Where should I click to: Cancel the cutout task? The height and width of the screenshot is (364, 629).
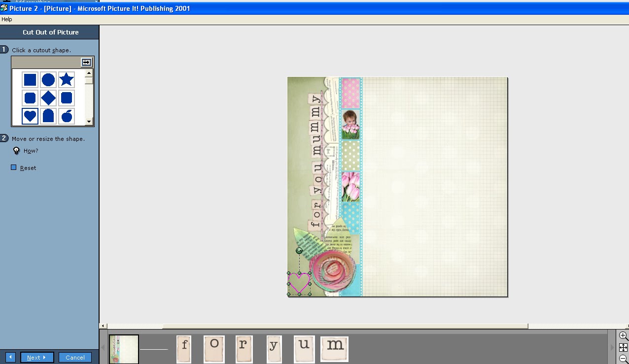(x=75, y=358)
